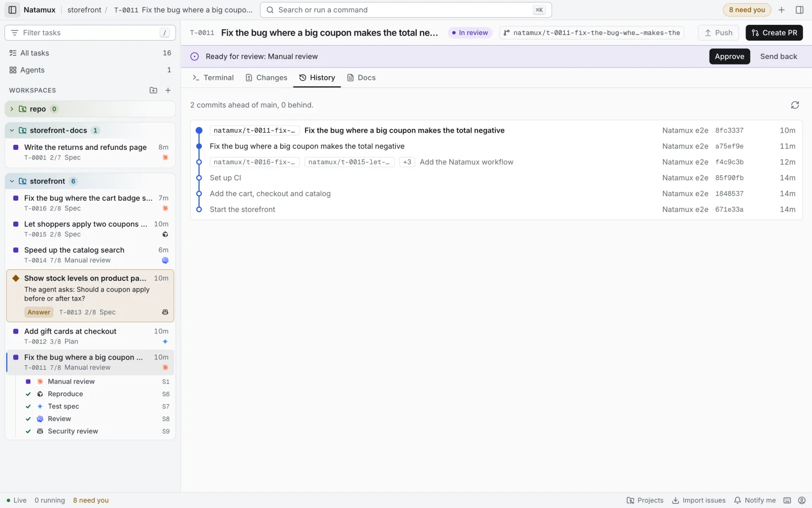Switch to the Terminal tab
812x508 pixels.
[x=213, y=78]
